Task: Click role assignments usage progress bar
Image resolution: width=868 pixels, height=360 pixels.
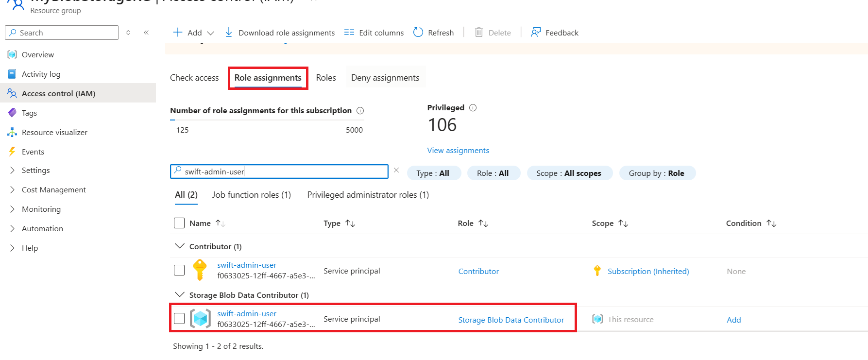Action: click(267, 120)
